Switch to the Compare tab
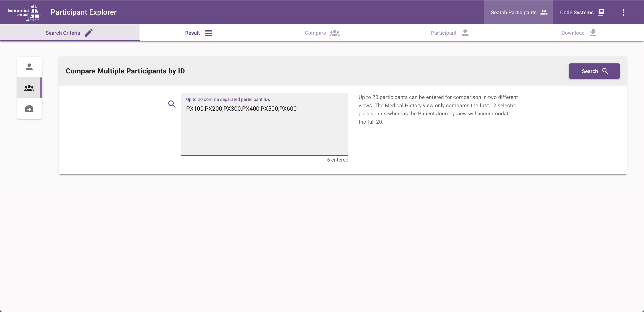 315,33
